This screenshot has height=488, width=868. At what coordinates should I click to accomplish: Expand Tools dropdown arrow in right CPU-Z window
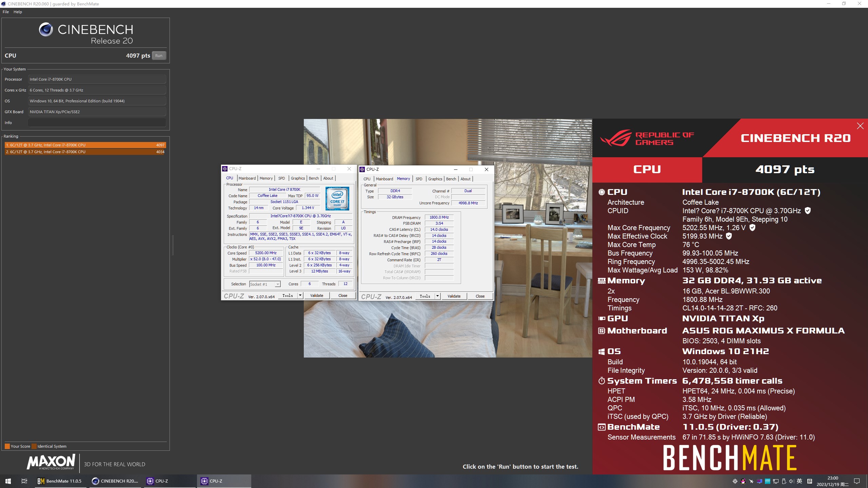click(437, 296)
